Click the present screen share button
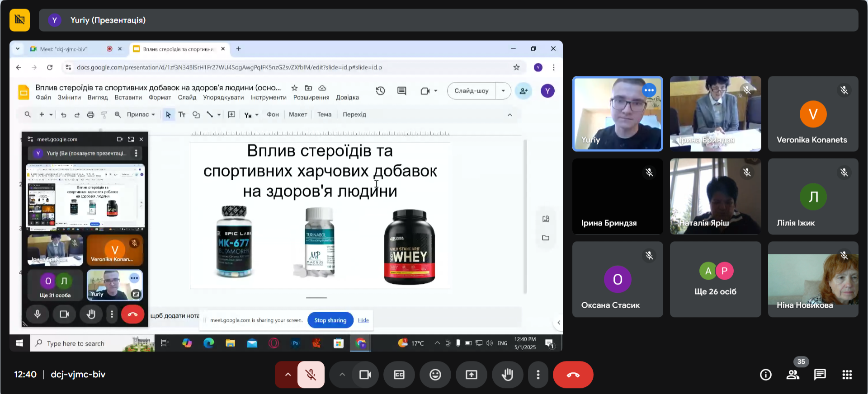 (x=471, y=375)
